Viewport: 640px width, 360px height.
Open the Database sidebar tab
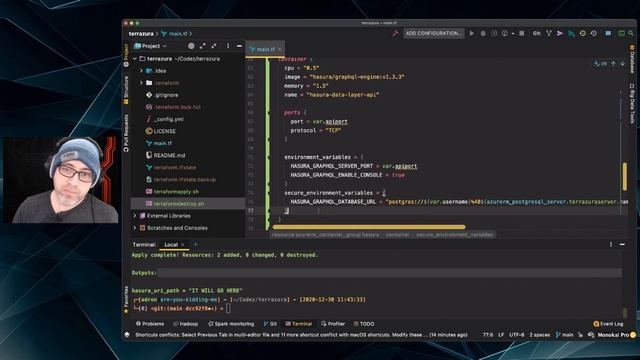632,59
